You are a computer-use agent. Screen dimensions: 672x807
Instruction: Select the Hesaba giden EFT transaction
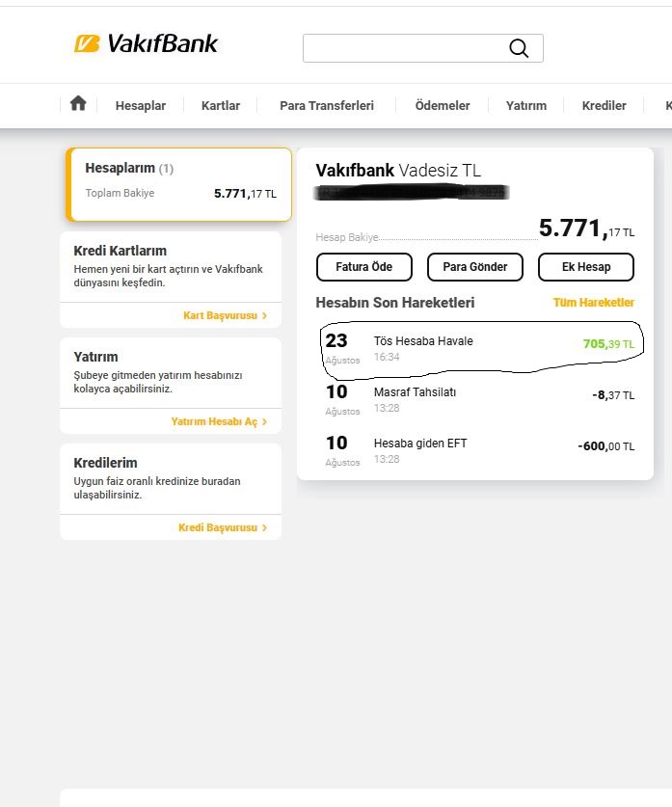click(x=479, y=450)
